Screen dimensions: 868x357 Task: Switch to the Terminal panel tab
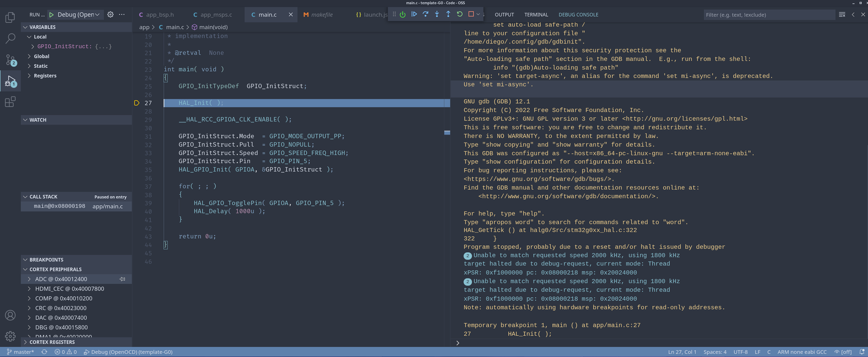tap(536, 15)
